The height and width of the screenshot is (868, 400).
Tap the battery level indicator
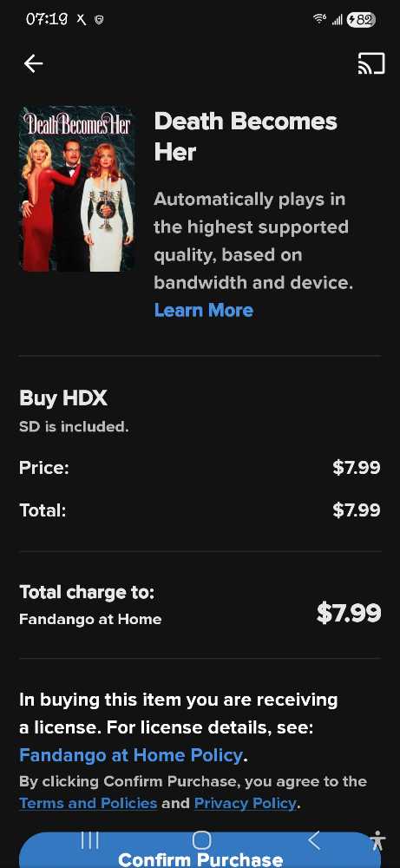(361, 20)
